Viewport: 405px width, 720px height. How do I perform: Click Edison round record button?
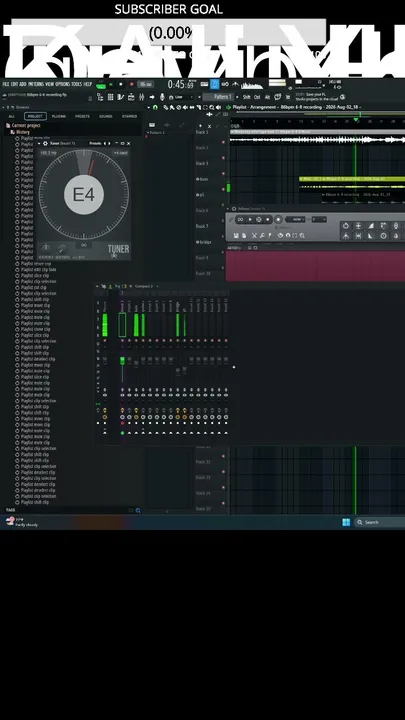(x=278, y=219)
